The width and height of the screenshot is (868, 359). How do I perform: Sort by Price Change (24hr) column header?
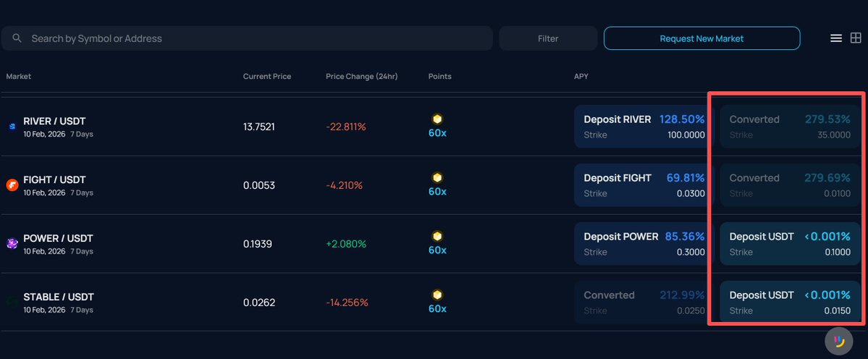(361, 77)
